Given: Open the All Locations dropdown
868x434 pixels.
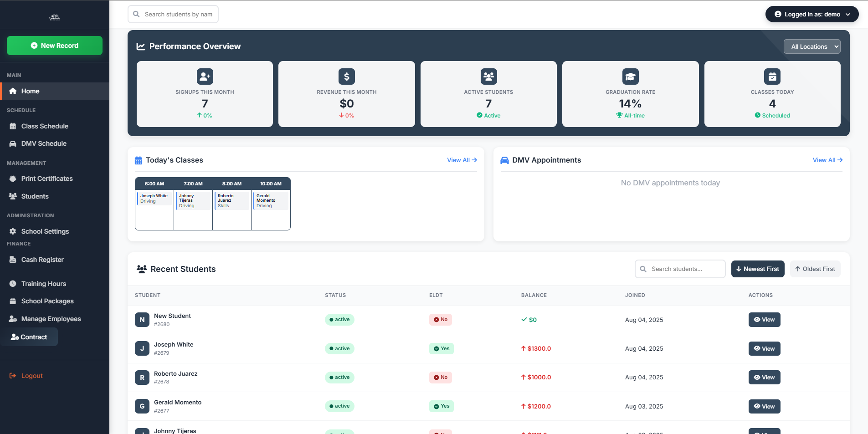Looking at the screenshot, I should point(812,46).
